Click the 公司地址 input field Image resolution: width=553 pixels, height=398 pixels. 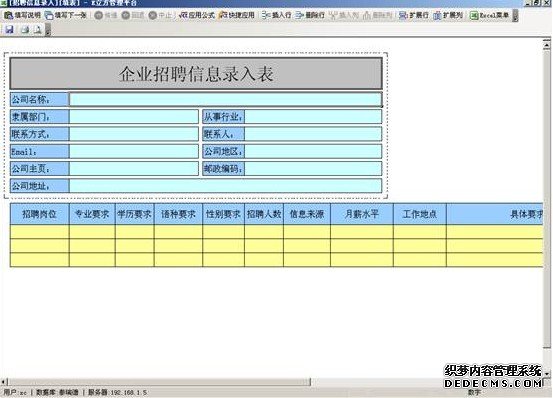tap(225, 186)
